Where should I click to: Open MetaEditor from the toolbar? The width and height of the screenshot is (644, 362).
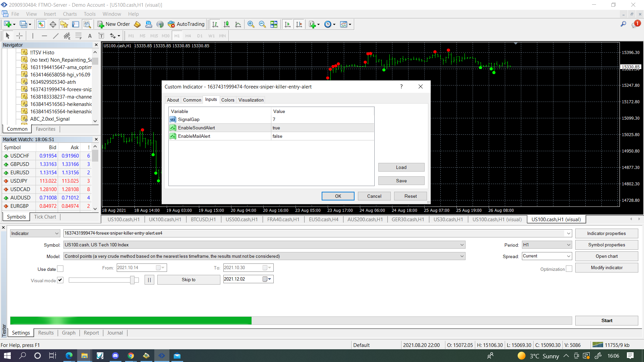coord(137,24)
